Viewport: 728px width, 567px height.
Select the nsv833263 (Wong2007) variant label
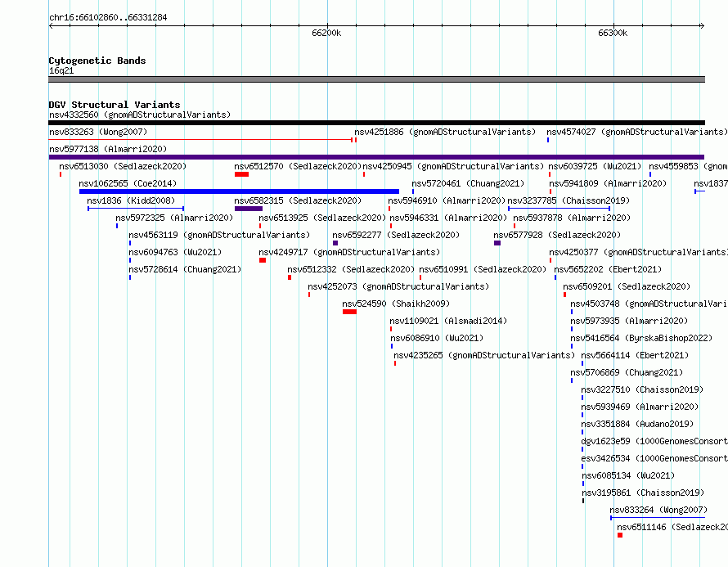(98, 132)
